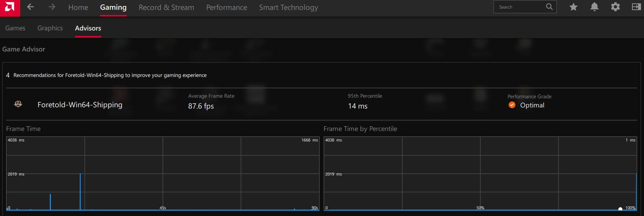The width and height of the screenshot is (644, 216).
Task: Click the Foretold game icon
Action: click(18, 104)
